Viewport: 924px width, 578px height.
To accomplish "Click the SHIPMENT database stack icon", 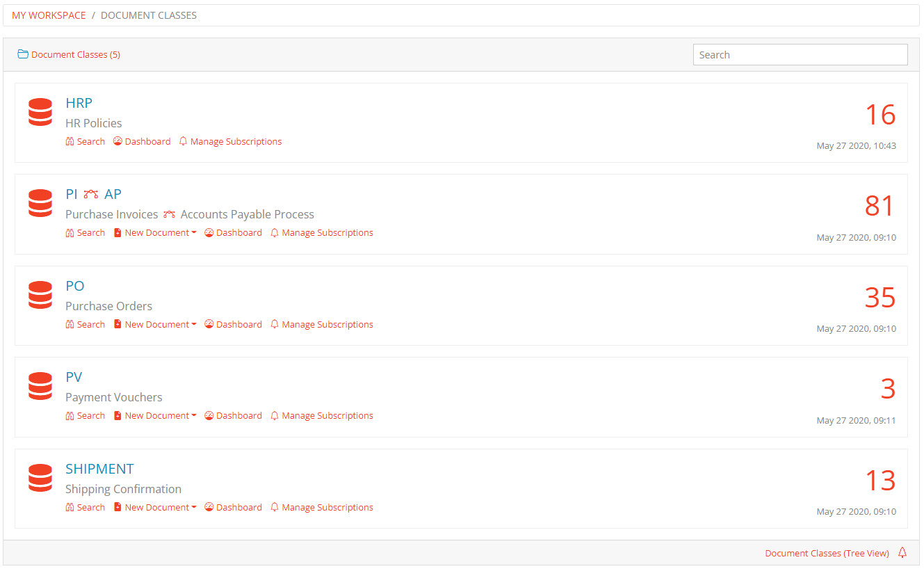I will (x=40, y=479).
